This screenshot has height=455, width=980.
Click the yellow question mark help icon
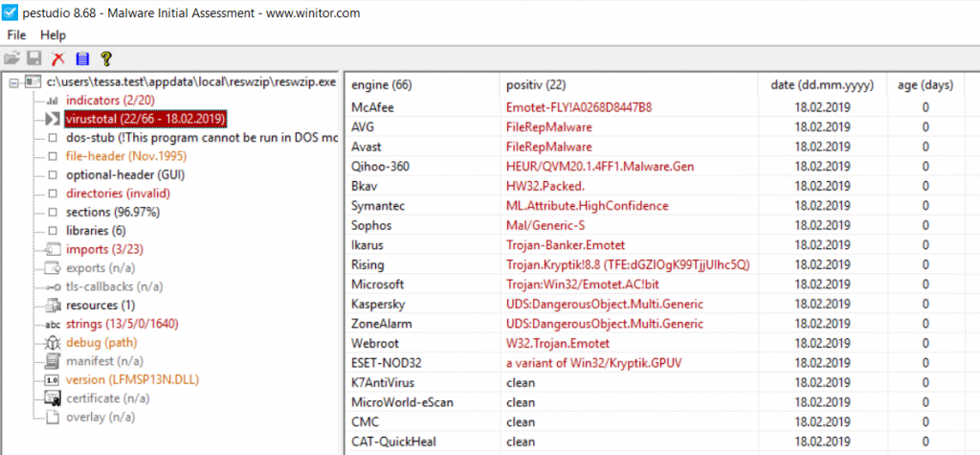coord(105,58)
